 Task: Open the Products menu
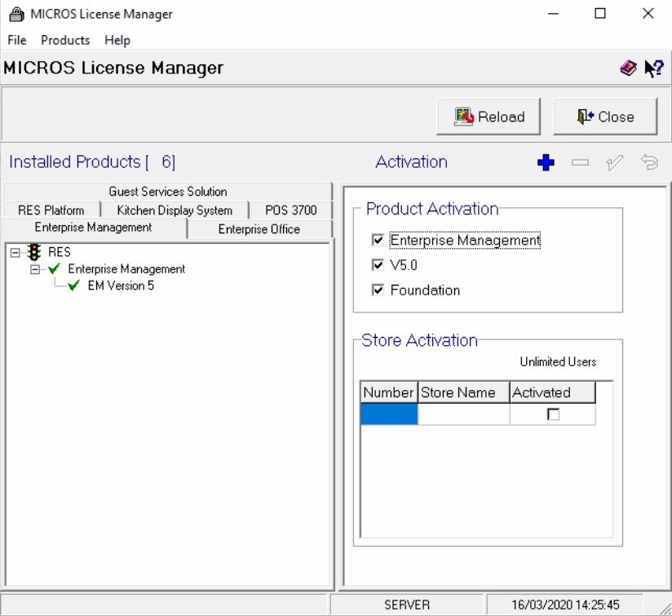coord(65,40)
